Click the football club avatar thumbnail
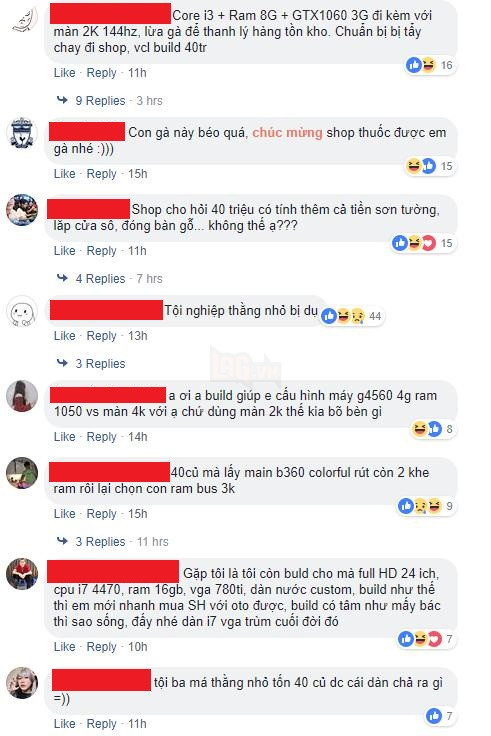 [x=22, y=133]
